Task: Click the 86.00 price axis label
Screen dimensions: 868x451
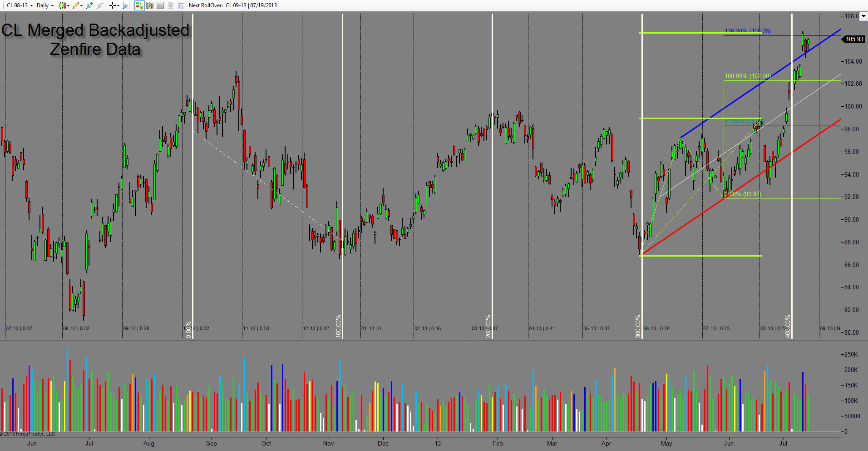Action: [852, 265]
